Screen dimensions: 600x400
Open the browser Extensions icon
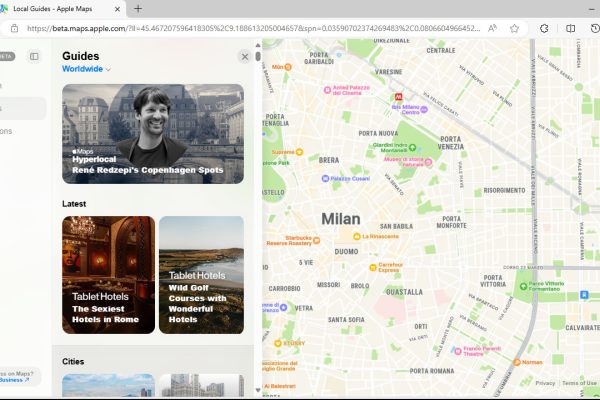[x=544, y=28]
